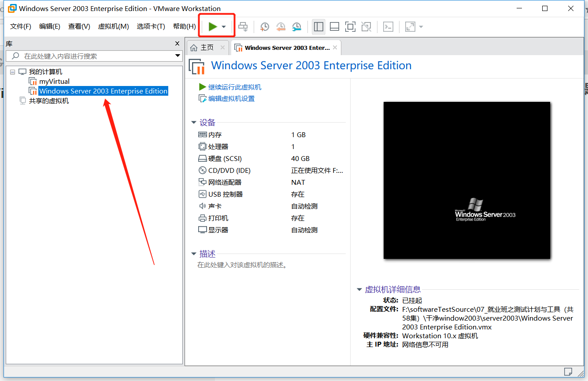
Task: Select the myVirtual virtual machine
Action: (54, 82)
